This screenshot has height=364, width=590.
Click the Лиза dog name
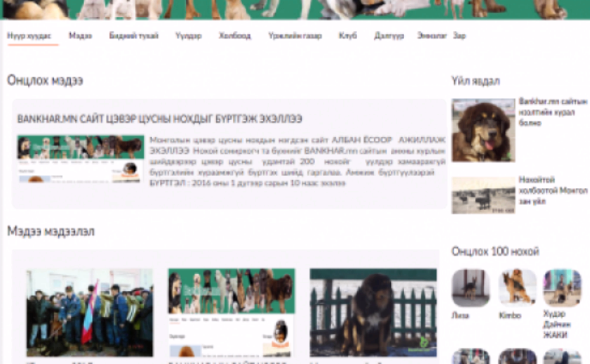tap(459, 315)
